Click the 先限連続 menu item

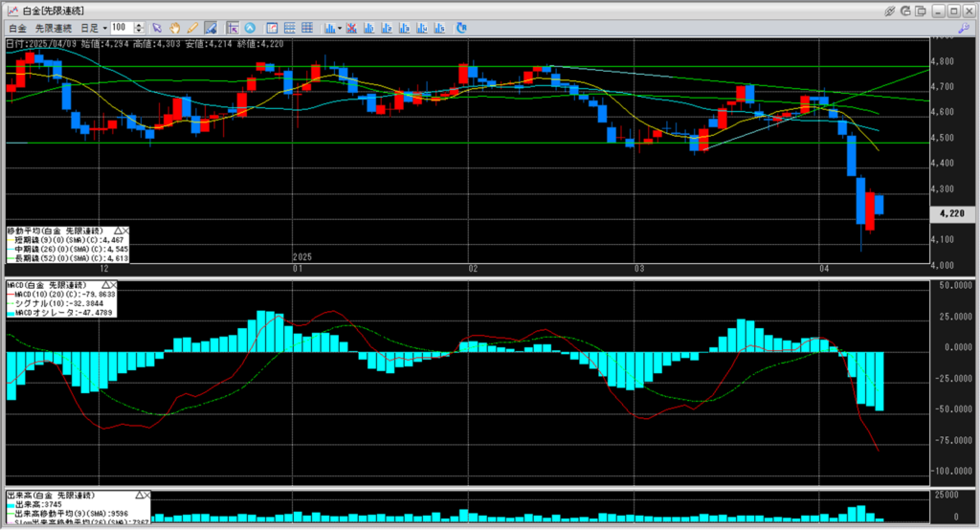click(54, 28)
